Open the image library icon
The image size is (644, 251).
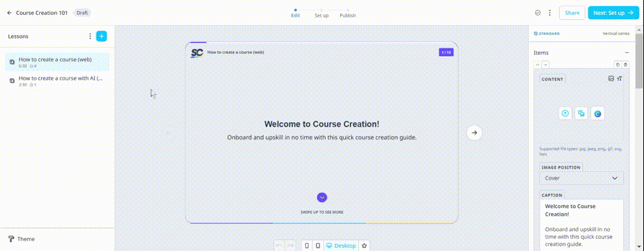(581, 114)
